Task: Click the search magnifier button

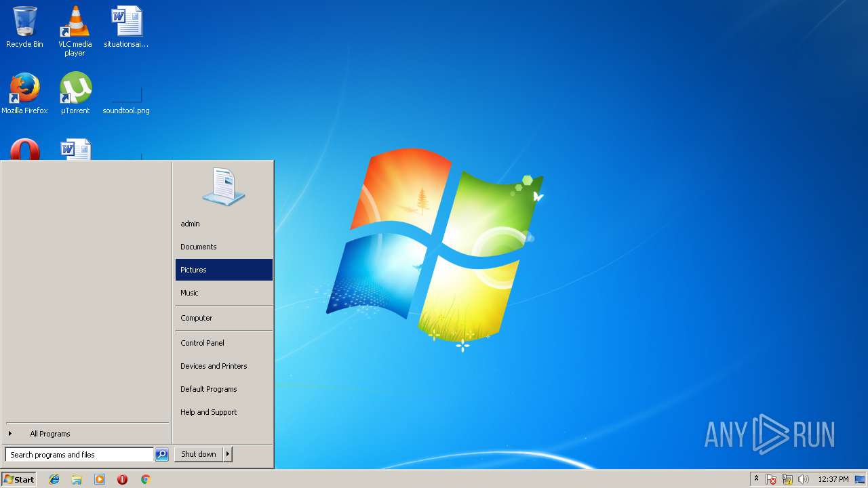Action: point(161,455)
